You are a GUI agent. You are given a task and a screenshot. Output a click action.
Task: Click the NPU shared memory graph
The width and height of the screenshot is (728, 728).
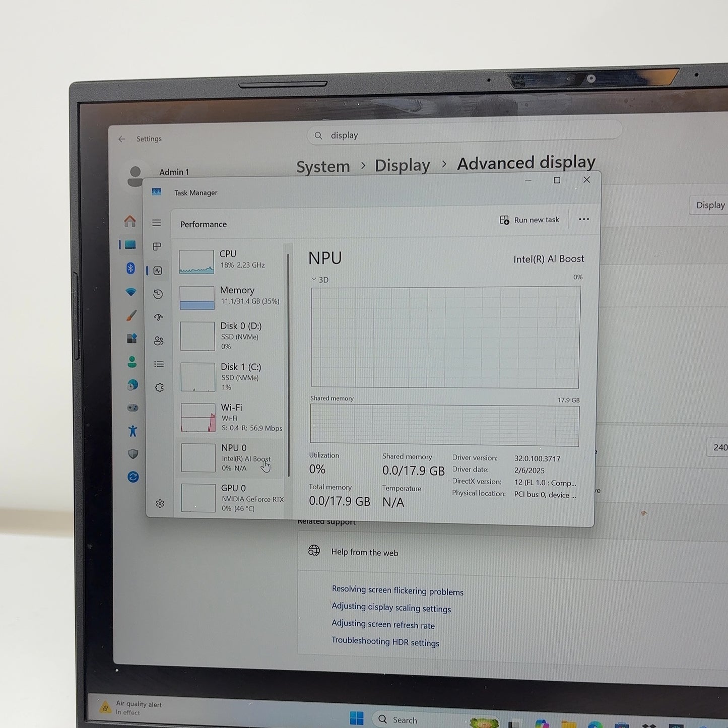[445, 425]
